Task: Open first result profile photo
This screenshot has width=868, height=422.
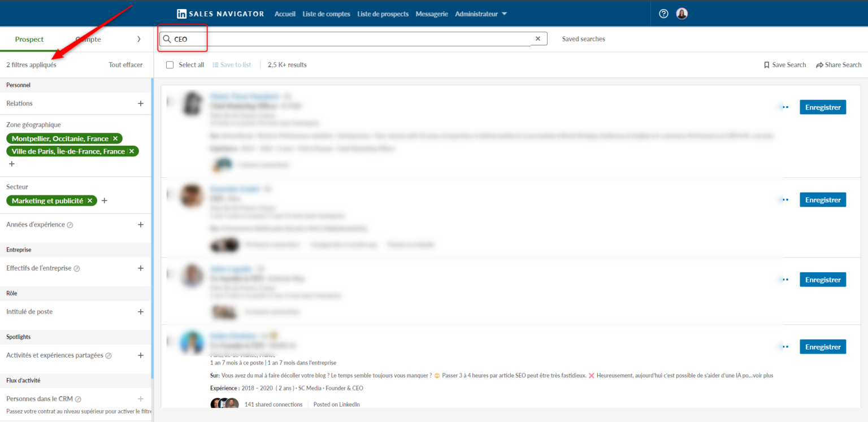Action: click(192, 103)
